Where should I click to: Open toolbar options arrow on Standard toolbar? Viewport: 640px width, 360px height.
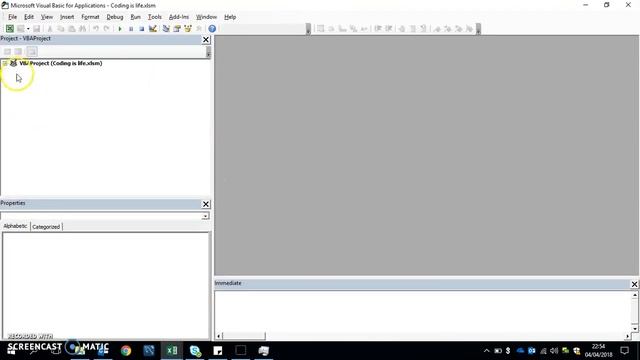point(308,29)
